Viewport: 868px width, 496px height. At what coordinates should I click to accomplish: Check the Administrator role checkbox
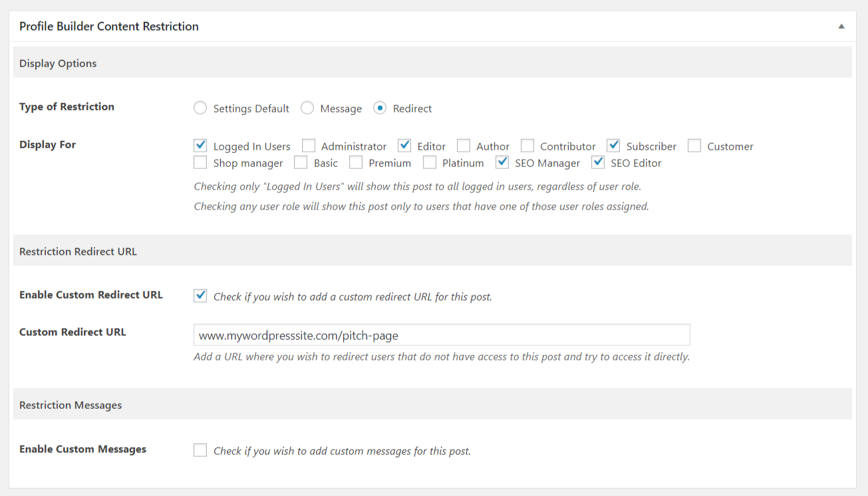[x=309, y=145]
